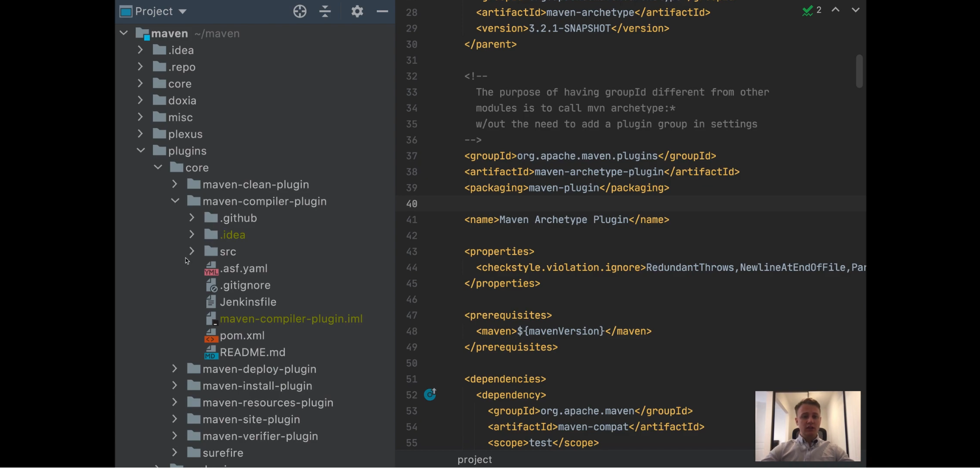
Task: Click the editor vertical scrollbar thumb
Action: coord(859,71)
